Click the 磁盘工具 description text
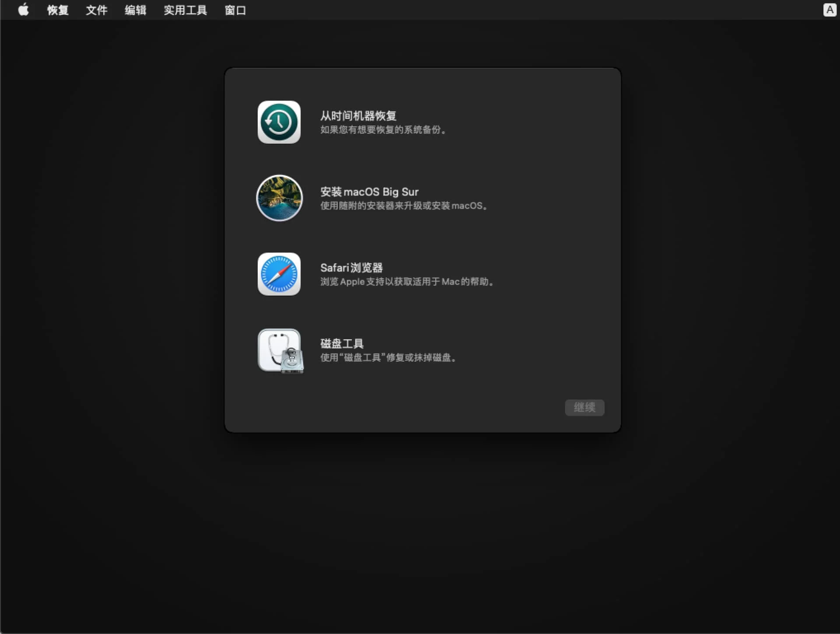Image resolution: width=840 pixels, height=634 pixels. (x=388, y=357)
